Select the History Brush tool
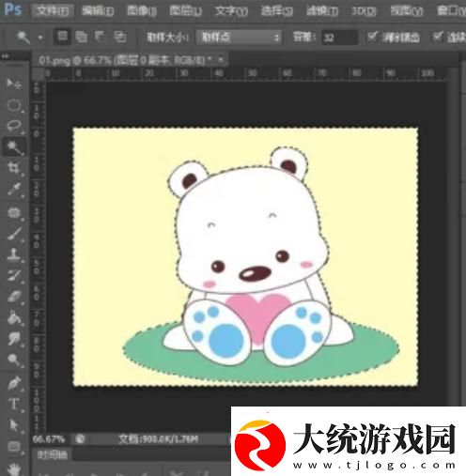The height and width of the screenshot is (476, 466). [14, 275]
